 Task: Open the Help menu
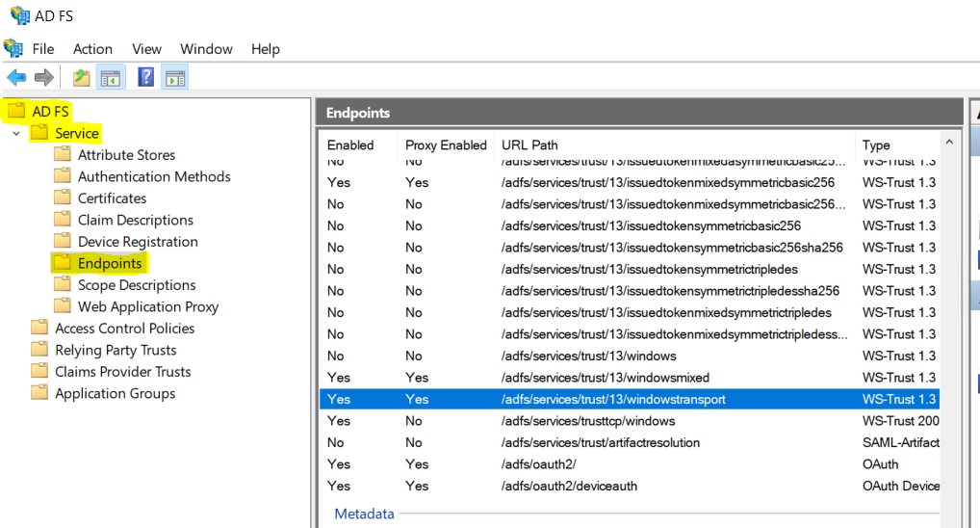pos(266,49)
